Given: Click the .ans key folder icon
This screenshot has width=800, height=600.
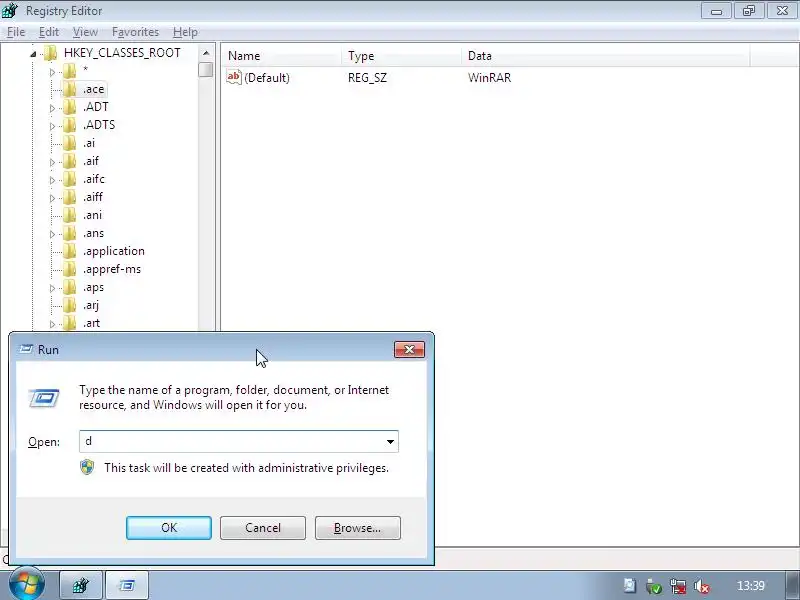Looking at the screenshot, I should pyautogui.click(x=69, y=233).
